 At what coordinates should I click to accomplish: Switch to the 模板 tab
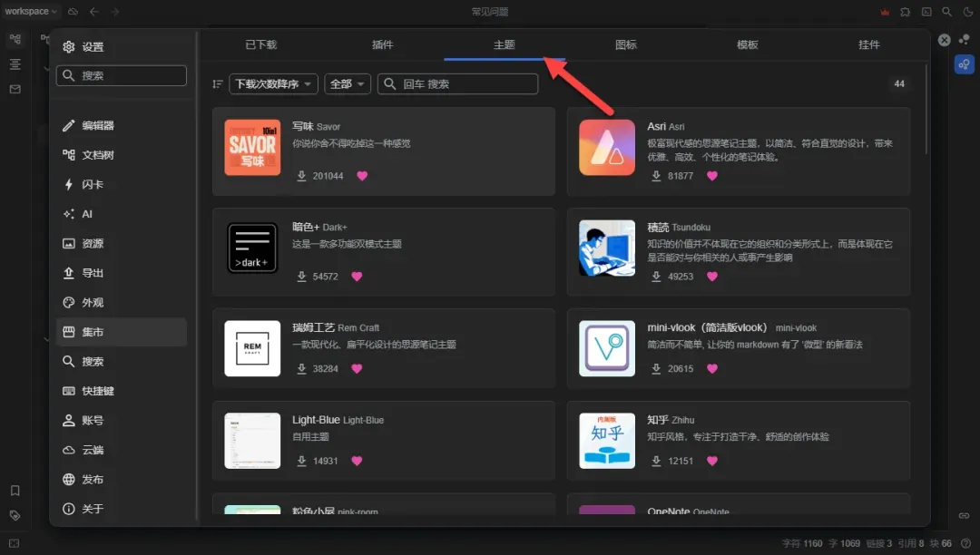pos(748,45)
